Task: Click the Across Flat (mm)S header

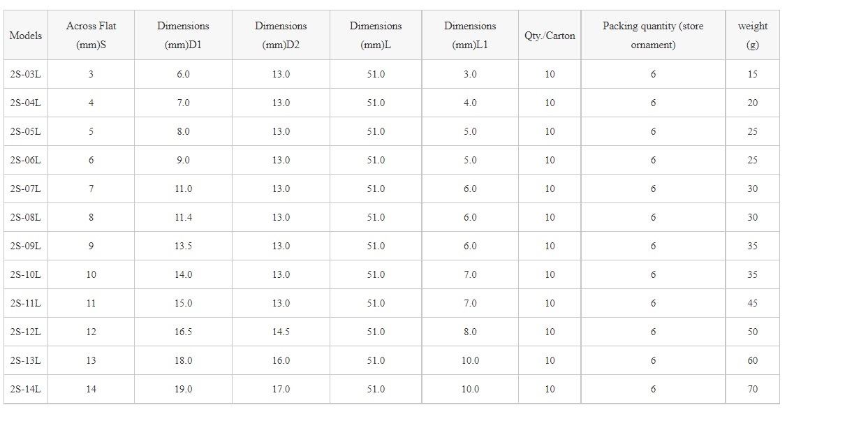Action: [91, 36]
